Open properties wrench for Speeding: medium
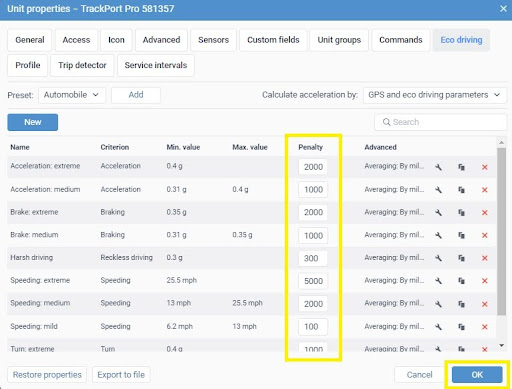The height and width of the screenshot is (389, 512). [x=439, y=304]
